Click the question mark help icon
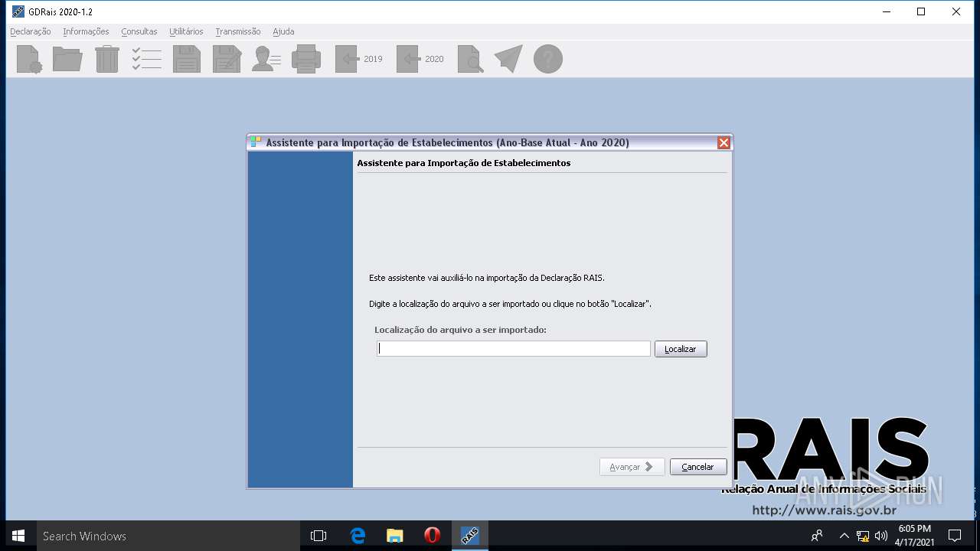Viewport: 980px width, 551px height. [548, 59]
